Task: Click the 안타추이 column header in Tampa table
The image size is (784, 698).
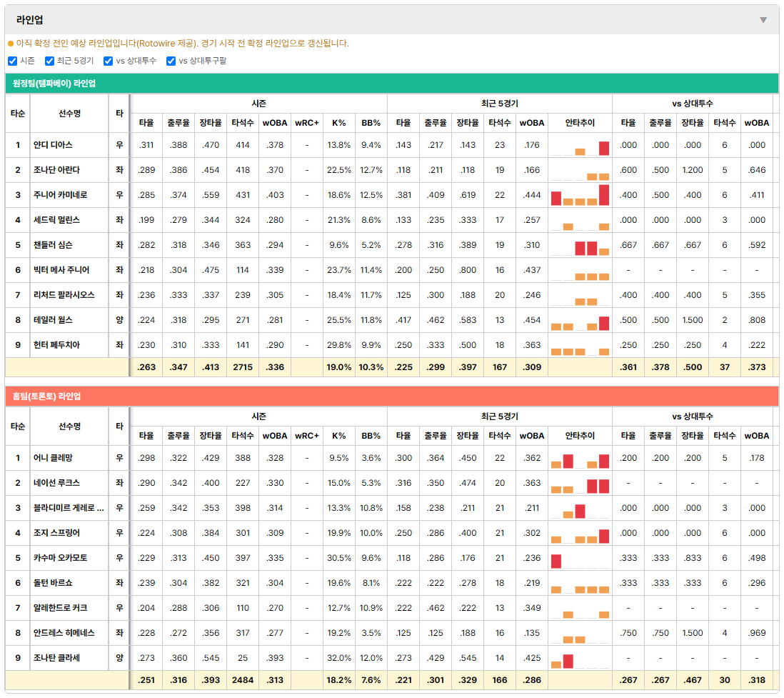Action: 580,123
